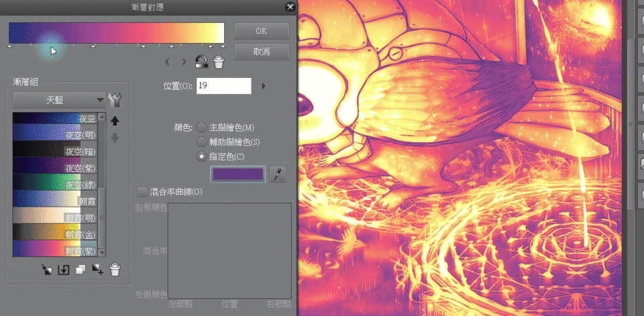Delete gradient preset using trash below list
Image resolution: width=644 pixels, height=316 pixels.
tap(115, 270)
